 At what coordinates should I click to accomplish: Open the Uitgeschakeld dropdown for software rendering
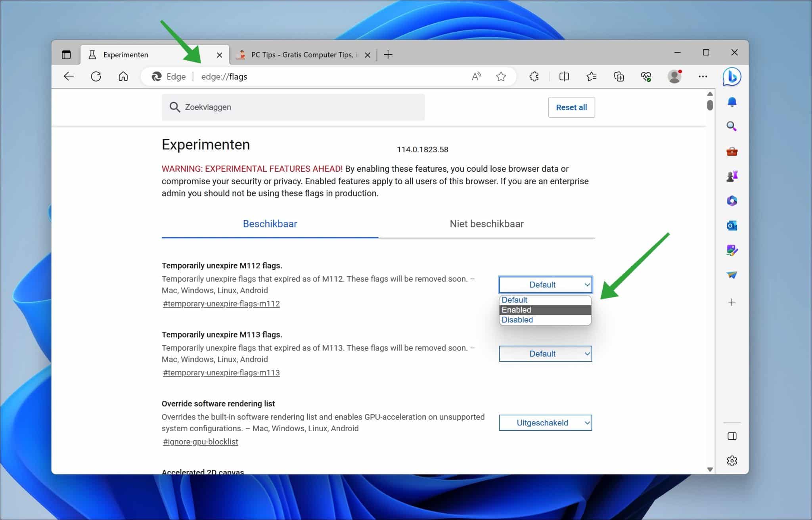(545, 422)
